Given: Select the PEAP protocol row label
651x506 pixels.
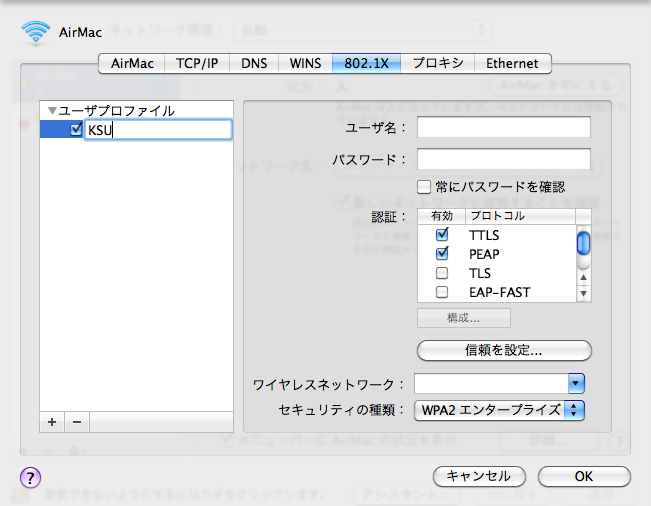Looking at the screenshot, I should 484,254.
